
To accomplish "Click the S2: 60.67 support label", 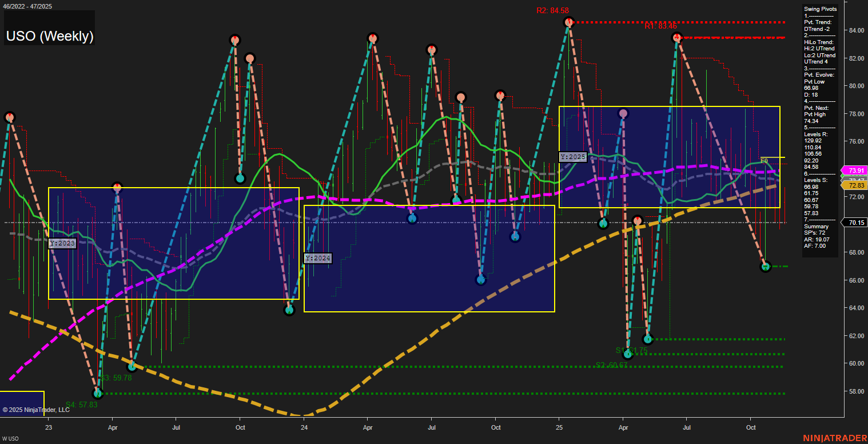I will tap(611, 365).
